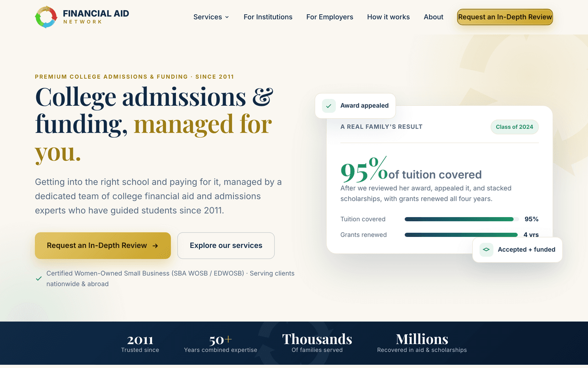588x368 pixels.
Task: Click the checkmark icon in Award appealed badge
Action: 328,106
